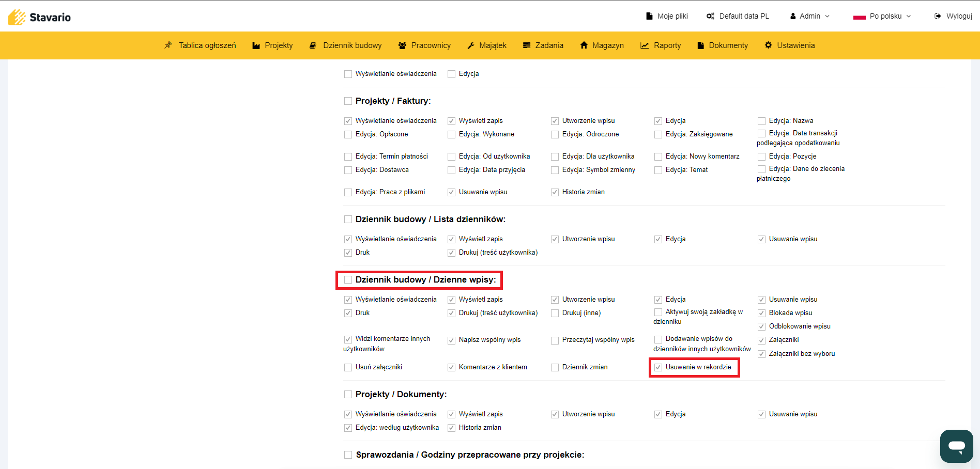980x469 pixels.
Task: Click the Moje pliki file icon
Action: click(x=649, y=16)
